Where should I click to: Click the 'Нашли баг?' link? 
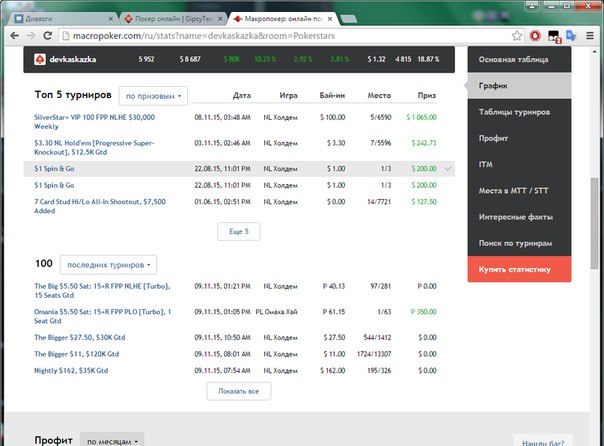[x=543, y=443]
